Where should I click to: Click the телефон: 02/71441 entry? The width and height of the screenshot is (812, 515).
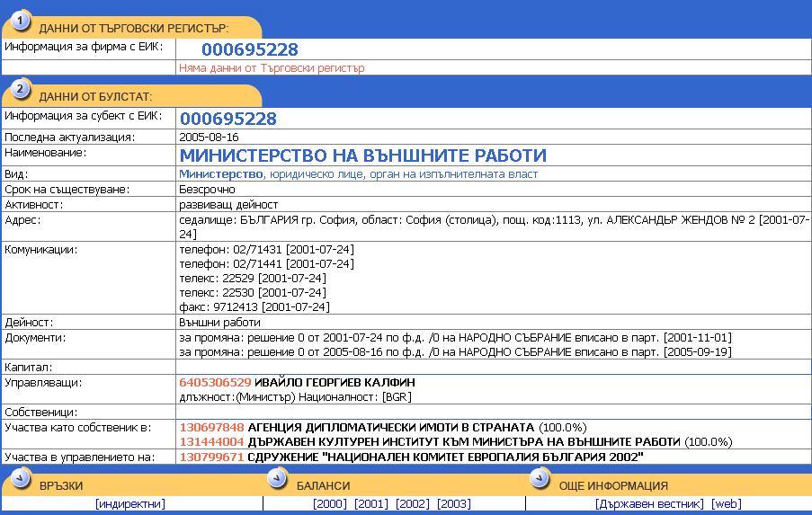coord(267,264)
